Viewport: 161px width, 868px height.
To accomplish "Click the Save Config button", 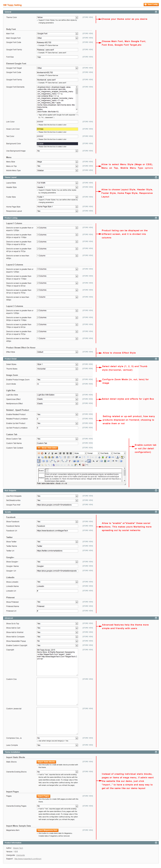I will [151, 4].
